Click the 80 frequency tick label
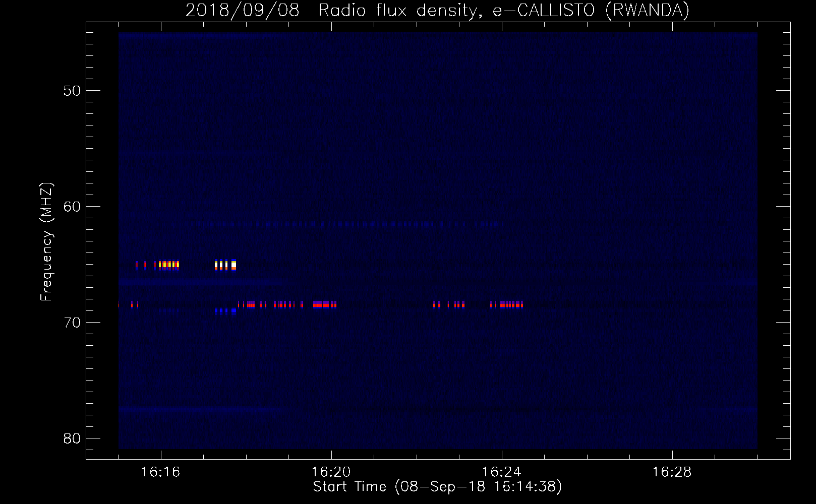This screenshot has height=504, width=816. (x=72, y=438)
